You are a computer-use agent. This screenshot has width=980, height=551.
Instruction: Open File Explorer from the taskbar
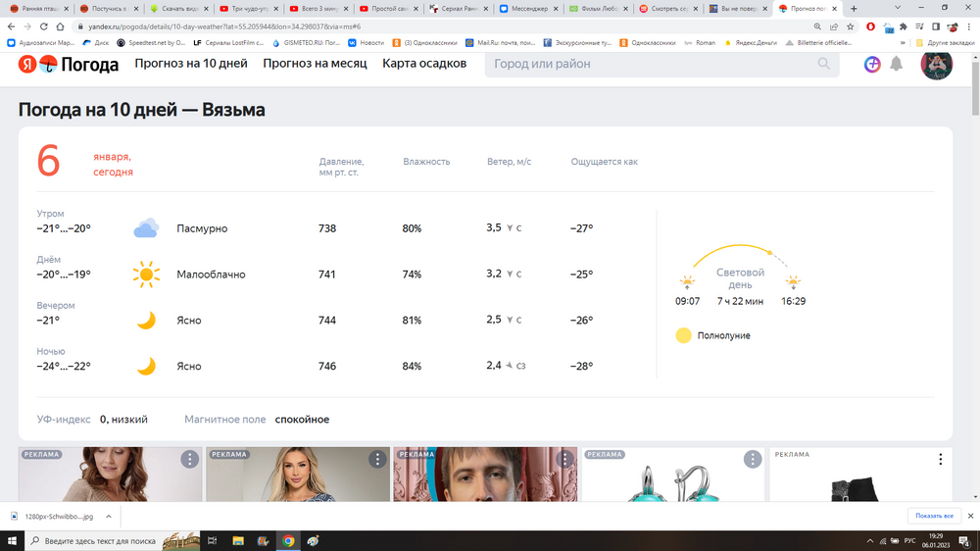click(x=237, y=540)
